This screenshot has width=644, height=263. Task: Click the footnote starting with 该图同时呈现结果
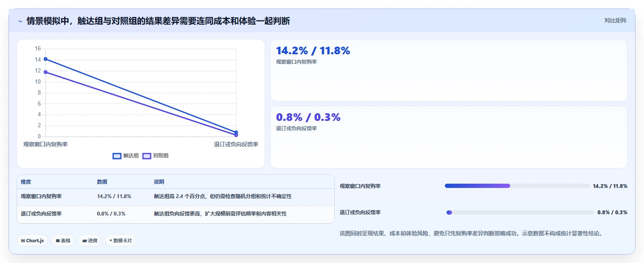click(471, 233)
